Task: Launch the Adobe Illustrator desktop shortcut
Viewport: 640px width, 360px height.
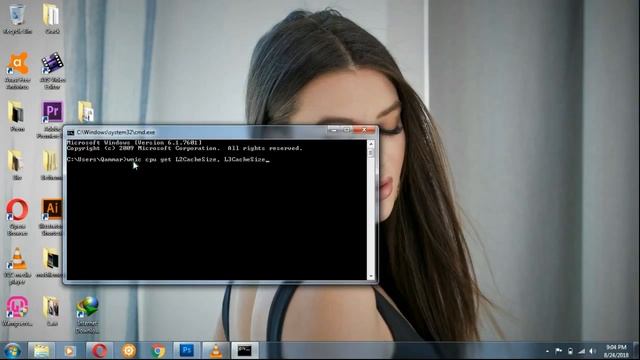Action: (51, 217)
